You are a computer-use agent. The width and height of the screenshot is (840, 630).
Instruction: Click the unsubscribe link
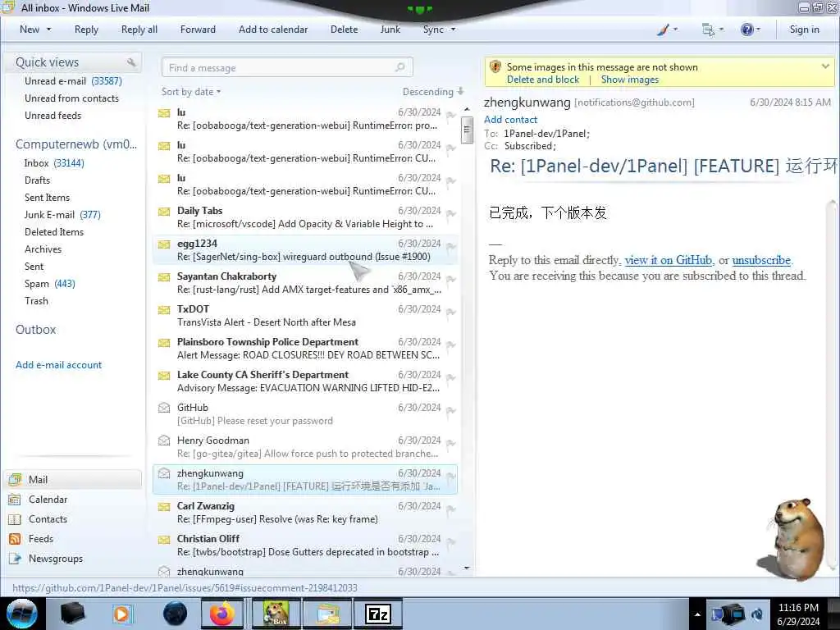click(760, 260)
